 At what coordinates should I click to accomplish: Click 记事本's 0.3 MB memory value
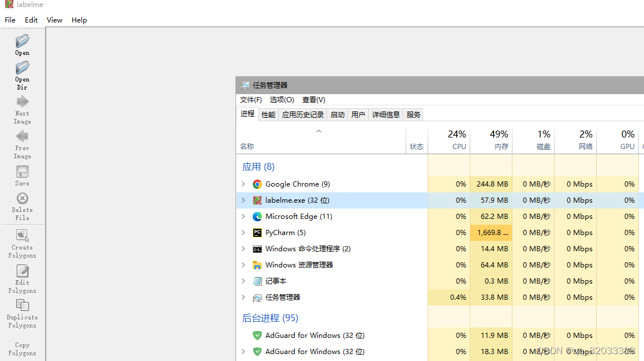click(x=496, y=281)
